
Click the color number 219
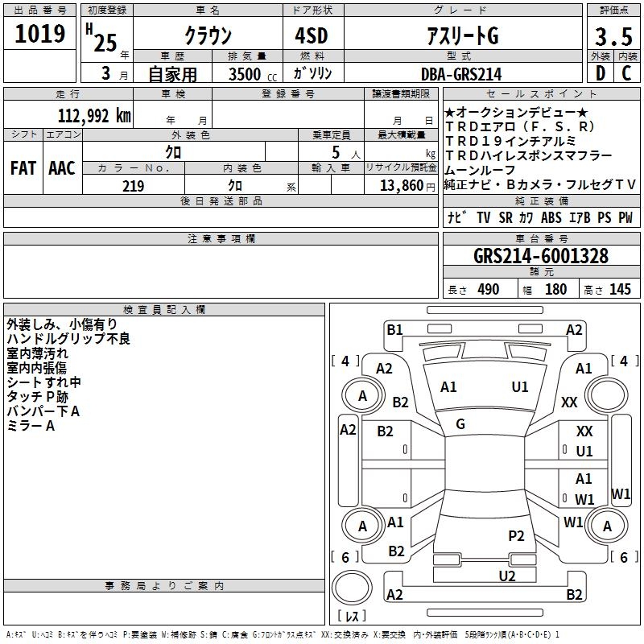click(133, 186)
